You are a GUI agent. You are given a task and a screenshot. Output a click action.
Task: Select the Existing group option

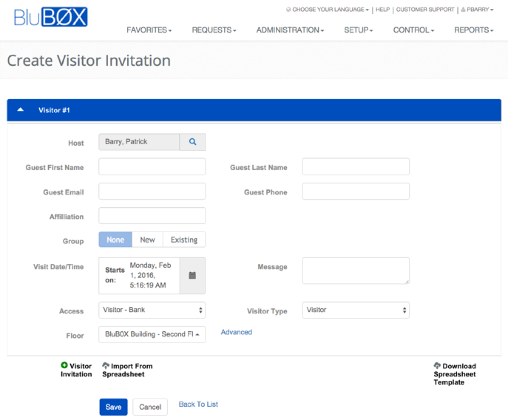pos(184,240)
